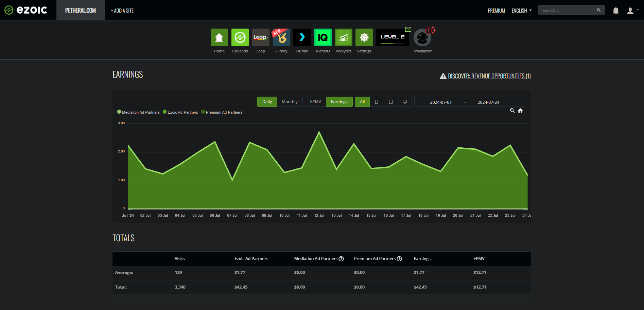Open the Settings gear icon
The width and height of the screenshot is (644, 310).
[364, 37]
